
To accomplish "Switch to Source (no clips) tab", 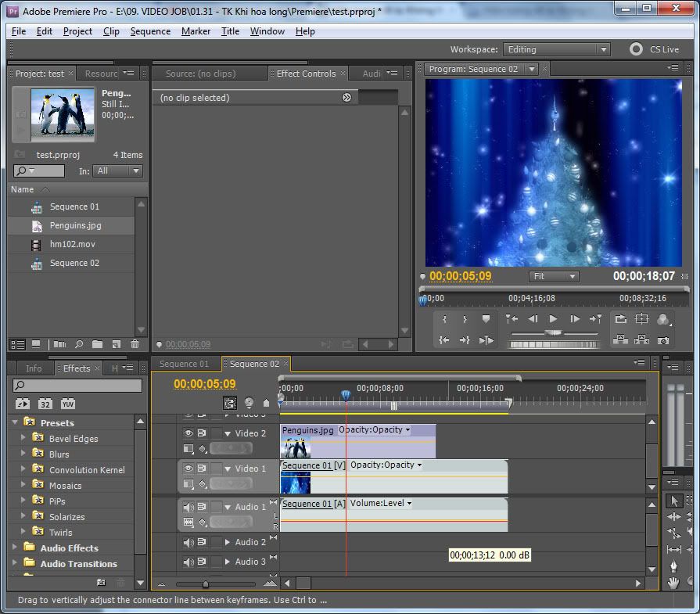I will (x=200, y=74).
